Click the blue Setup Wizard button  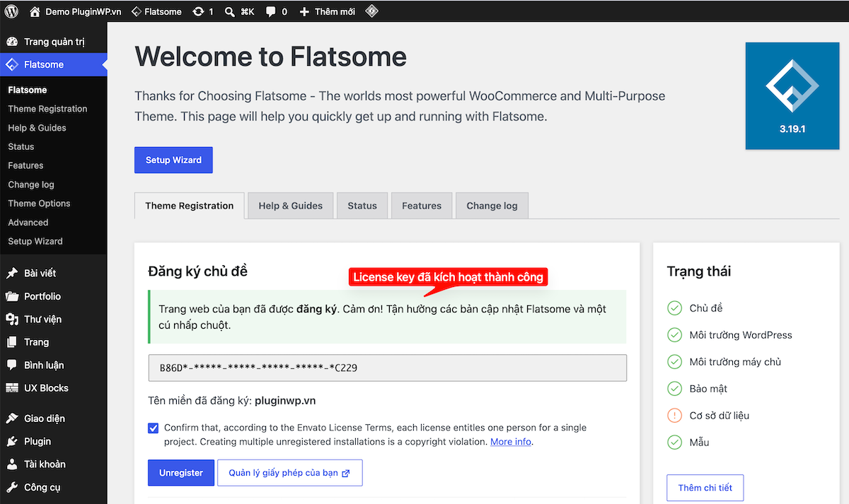click(x=173, y=160)
